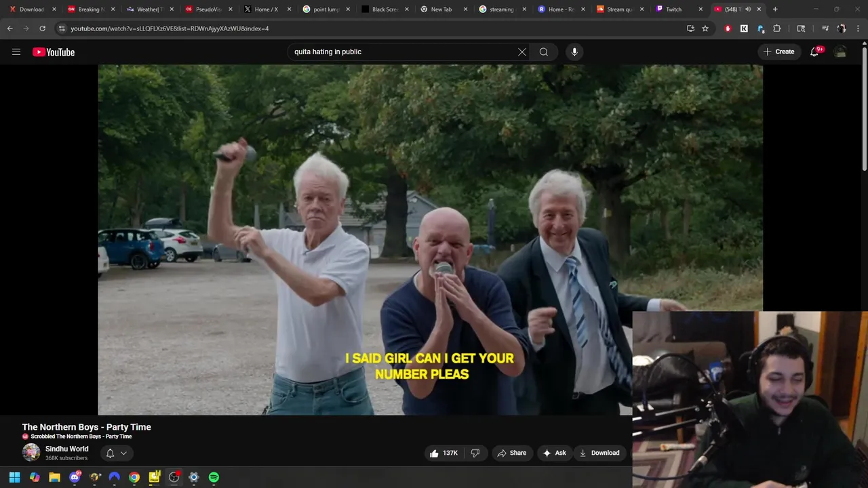Open the Create button
The image size is (868, 488).
click(779, 52)
